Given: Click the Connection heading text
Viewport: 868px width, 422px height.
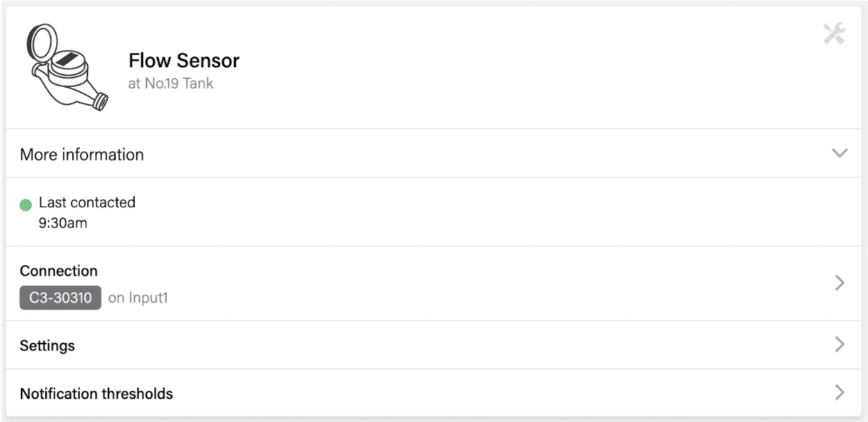Looking at the screenshot, I should [x=59, y=271].
